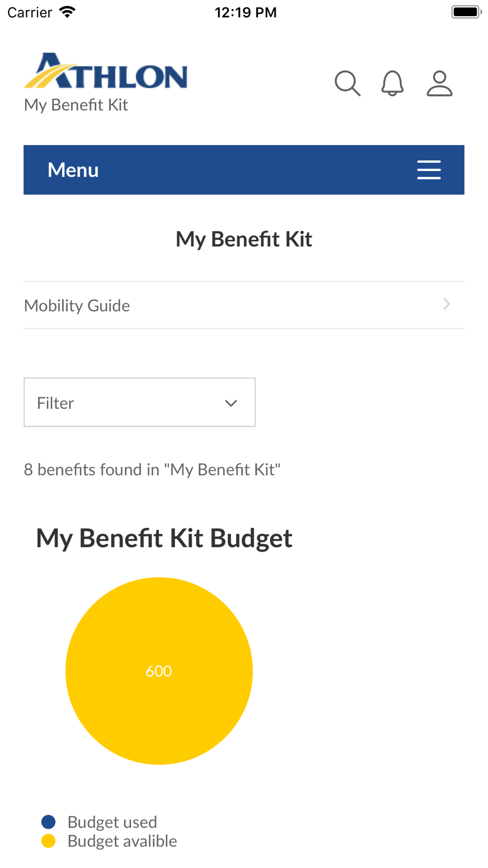Tap the battery status icon
Viewport: 488px width, 868px height.
pos(466,12)
